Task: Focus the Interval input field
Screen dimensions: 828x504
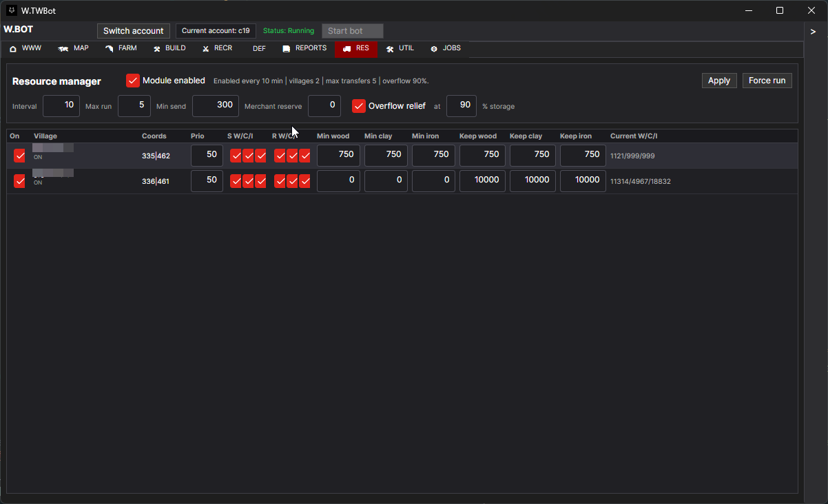Action: tap(61, 106)
